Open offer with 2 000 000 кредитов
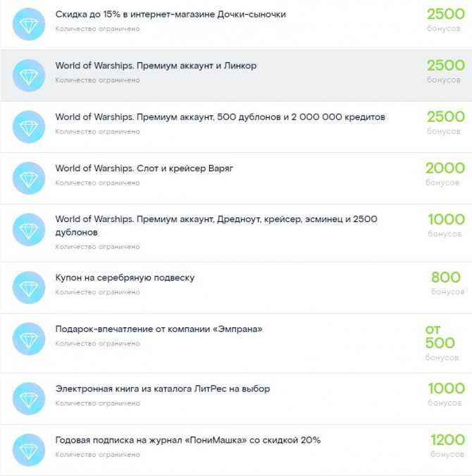The image size is (472, 476). (x=221, y=117)
